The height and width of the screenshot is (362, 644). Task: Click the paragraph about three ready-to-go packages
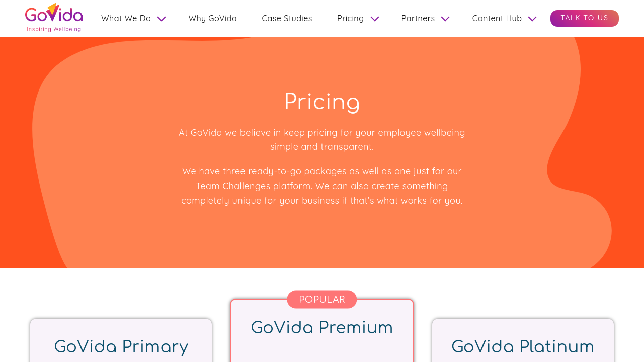pyautogui.click(x=322, y=186)
